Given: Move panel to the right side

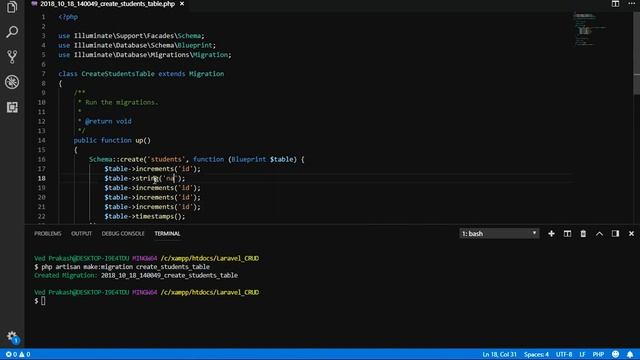Looking at the screenshot, I should point(615,233).
